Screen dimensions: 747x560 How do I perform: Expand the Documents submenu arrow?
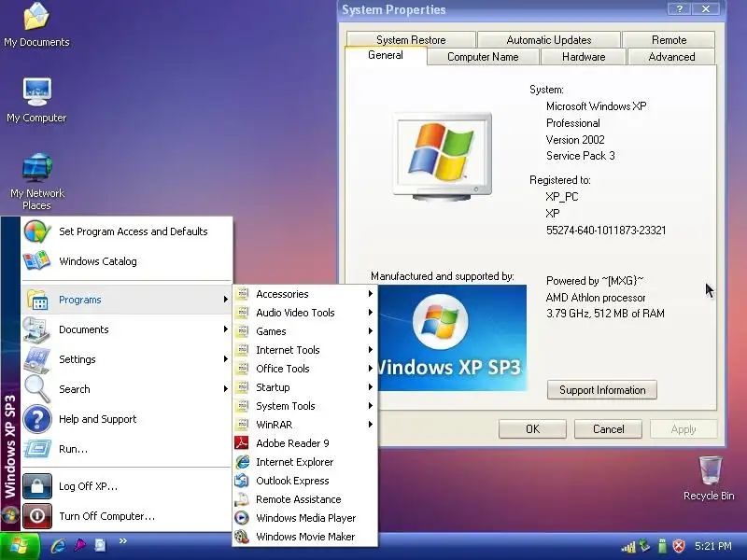click(226, 329)
